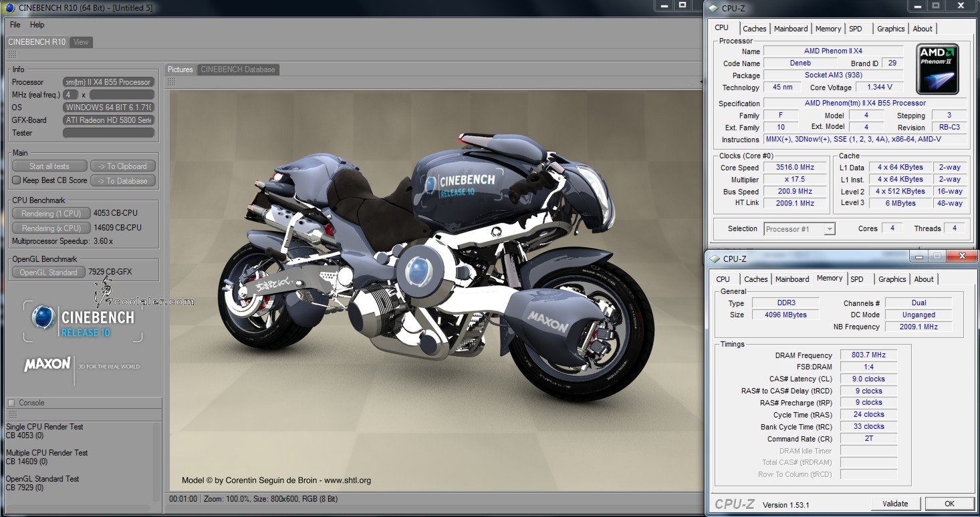
Task: Click the upper CPU-Z title bar icon
Action: (x=714, y=9)
